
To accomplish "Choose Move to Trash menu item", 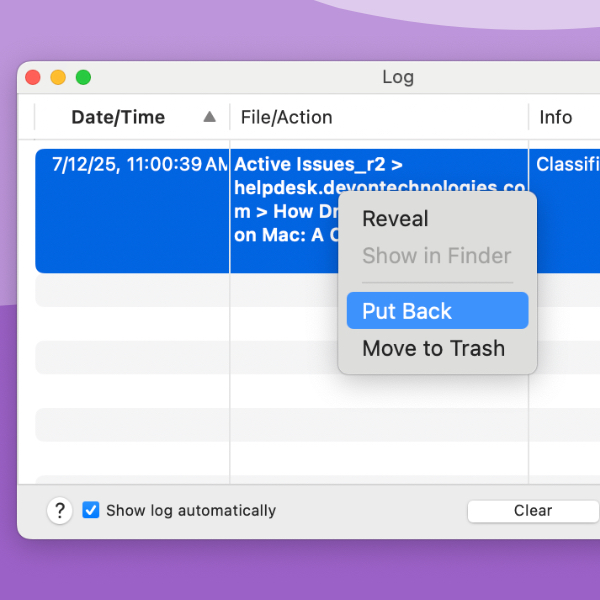I will click(437, 348).
